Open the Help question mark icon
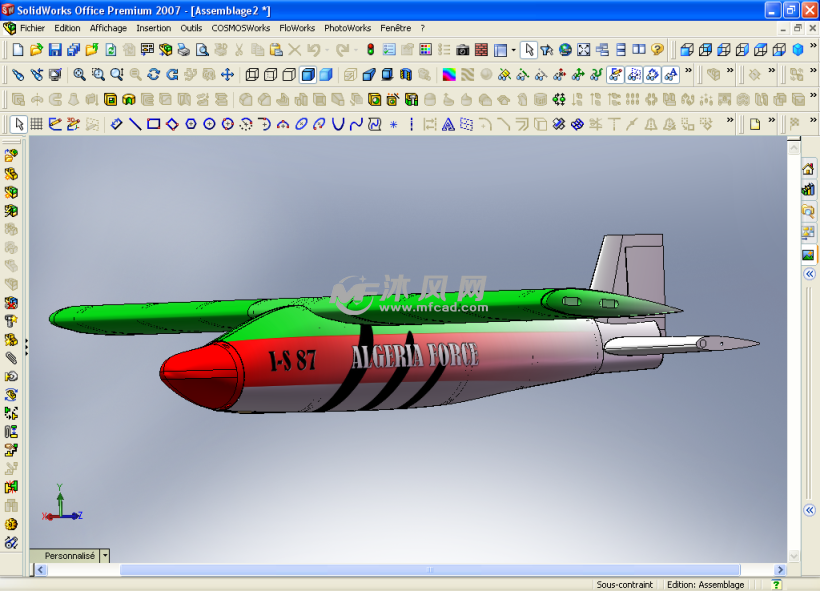The image size is (820, 591). point(657,50)
